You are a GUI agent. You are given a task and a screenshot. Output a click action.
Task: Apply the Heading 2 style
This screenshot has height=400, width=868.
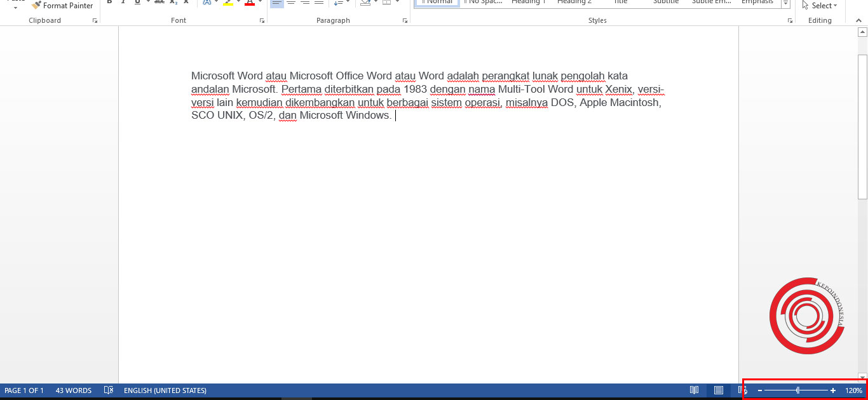[x=574, y=3]
